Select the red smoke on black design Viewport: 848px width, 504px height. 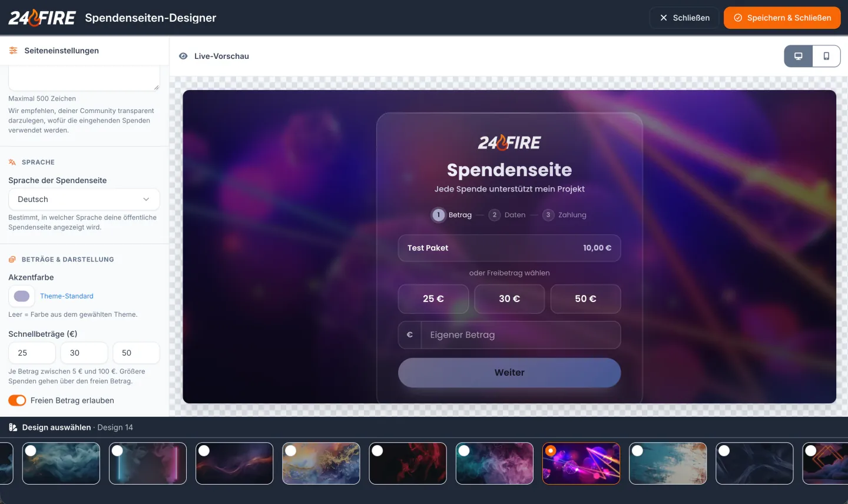[408, 463]
